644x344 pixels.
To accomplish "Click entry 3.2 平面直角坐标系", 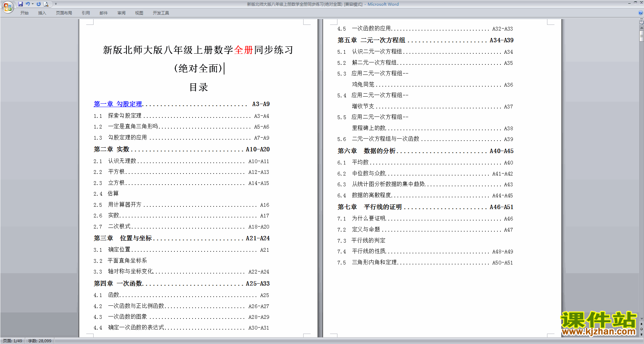I will pyautogui.click(x=120, y=261).
